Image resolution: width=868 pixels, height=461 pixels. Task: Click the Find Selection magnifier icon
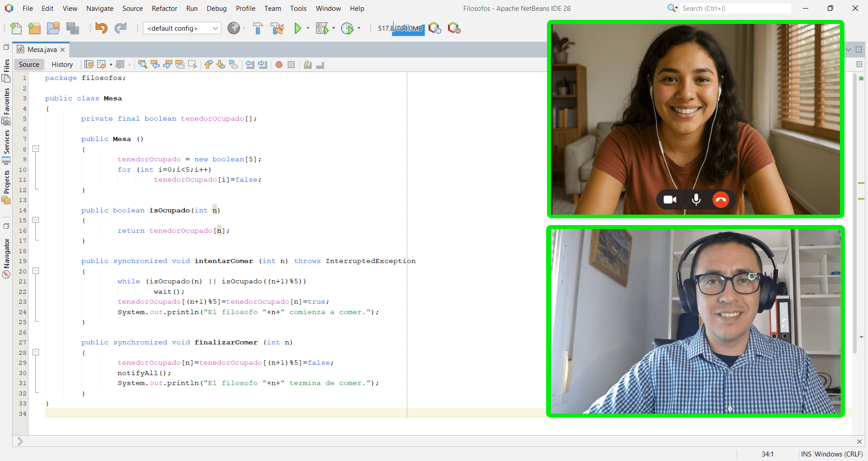tap(143, 65)
